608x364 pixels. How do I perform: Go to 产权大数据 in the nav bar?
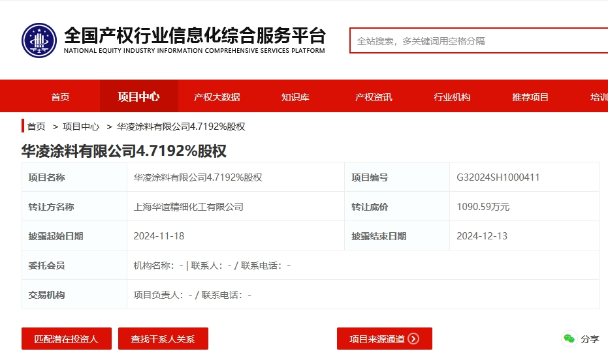217,97
